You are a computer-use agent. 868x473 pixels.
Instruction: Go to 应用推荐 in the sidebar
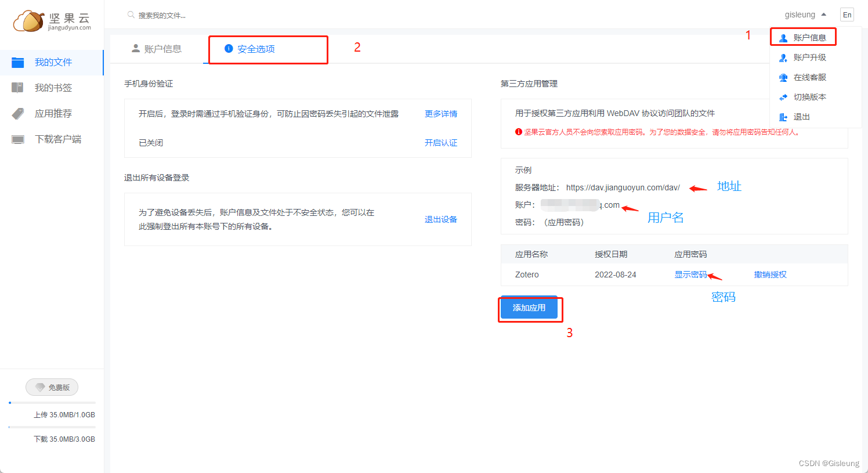point(52,113)
